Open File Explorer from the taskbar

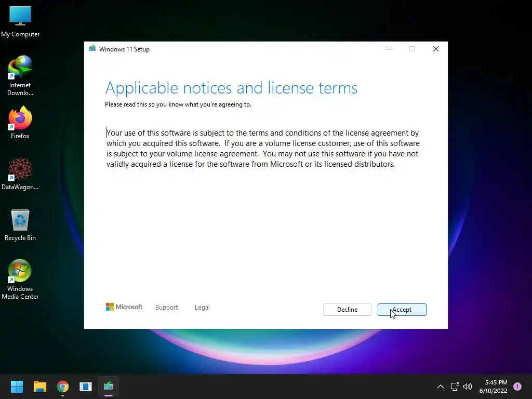pos(39,386)
